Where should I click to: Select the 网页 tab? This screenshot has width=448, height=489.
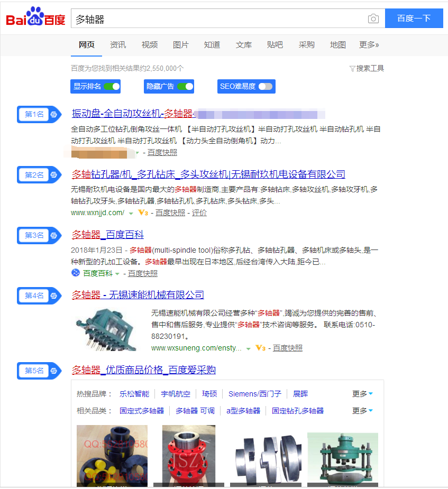tap(86, 45)
